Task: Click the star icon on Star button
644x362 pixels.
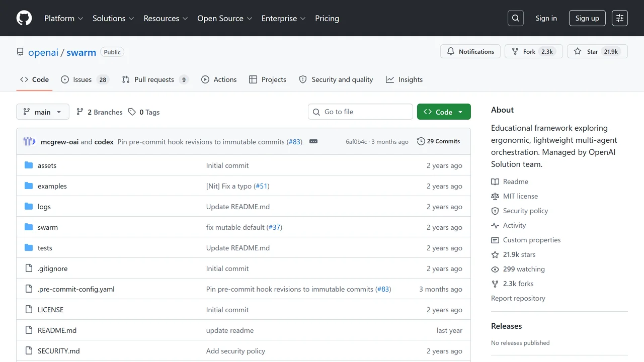Action: (578, 51)
